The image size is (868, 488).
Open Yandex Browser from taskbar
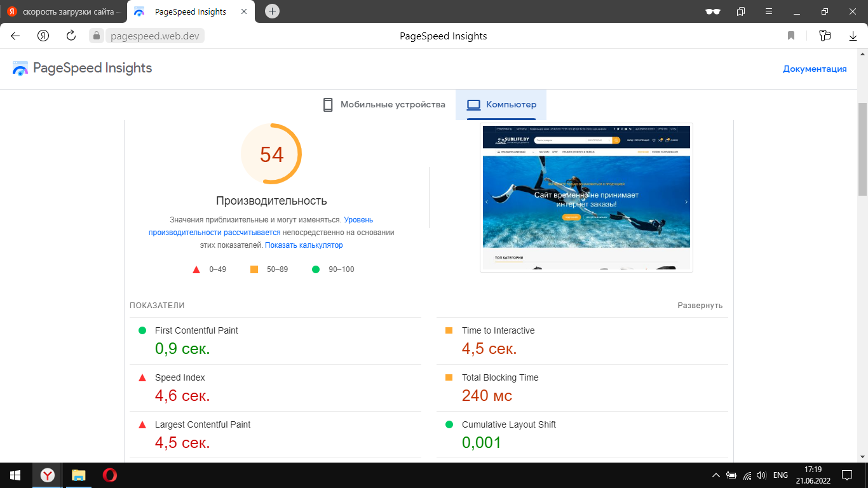48,475
